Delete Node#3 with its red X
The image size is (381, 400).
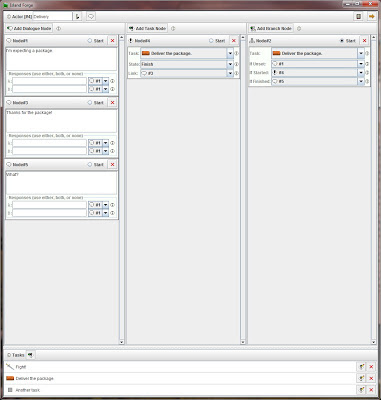click(x=112, y=103)
